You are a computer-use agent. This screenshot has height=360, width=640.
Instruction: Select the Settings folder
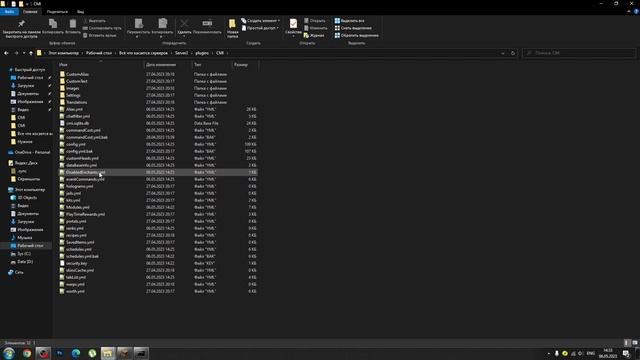point(73,95)
